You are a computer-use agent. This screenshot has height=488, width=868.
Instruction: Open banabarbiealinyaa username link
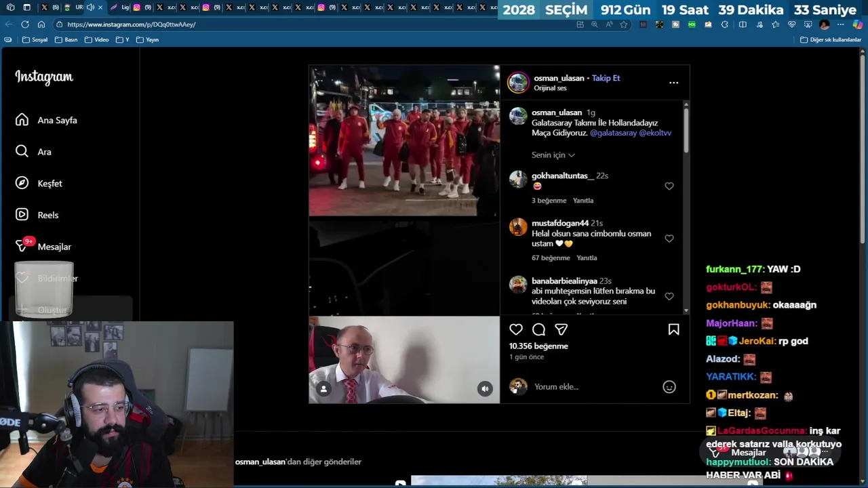click(x=564, y=281)
